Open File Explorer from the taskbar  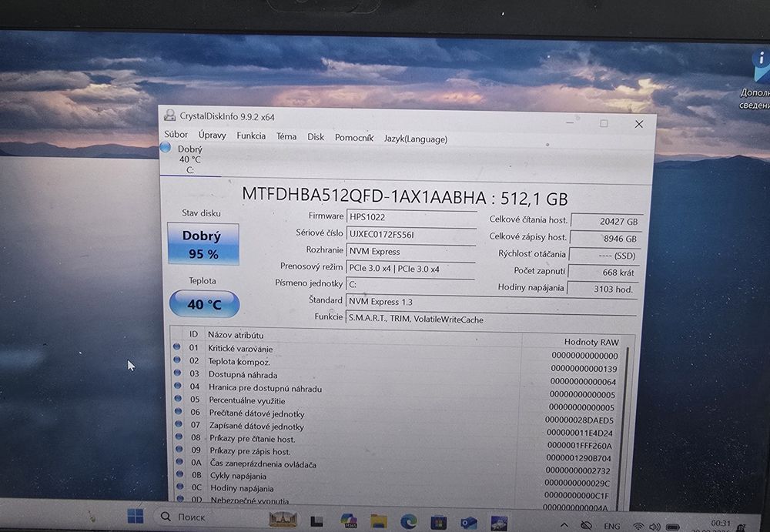coord(379,521)
